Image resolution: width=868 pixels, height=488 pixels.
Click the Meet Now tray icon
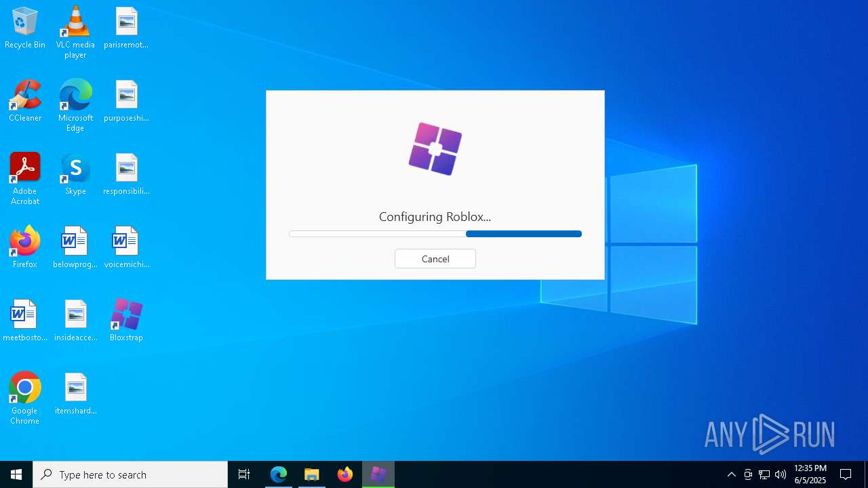pos(748,474)
